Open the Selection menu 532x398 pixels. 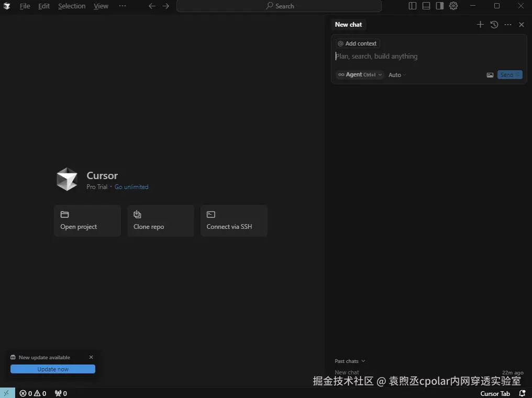72,6
